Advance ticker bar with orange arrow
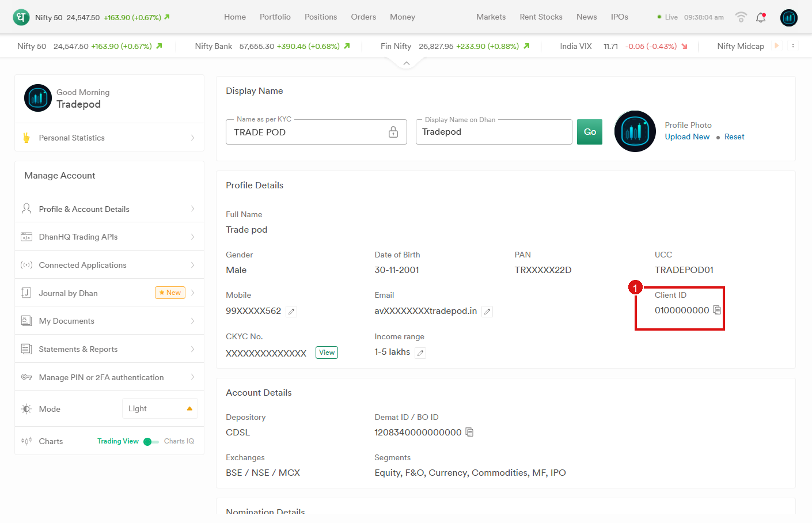This screenshot has width=812, height=523. (x=776, y=46)
